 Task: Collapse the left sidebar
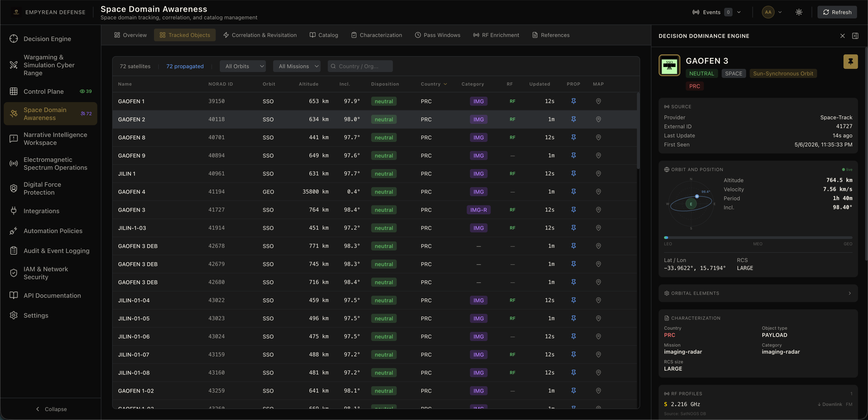coord(51,409)
